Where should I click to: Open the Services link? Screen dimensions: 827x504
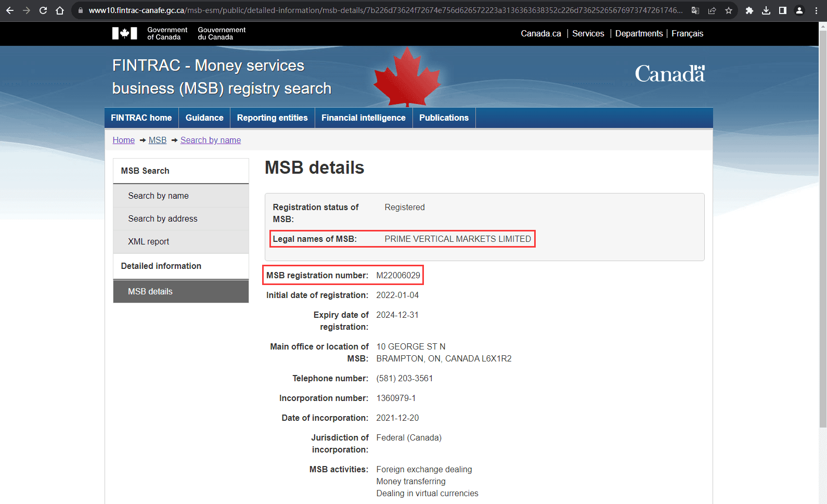tap(588, 33)
